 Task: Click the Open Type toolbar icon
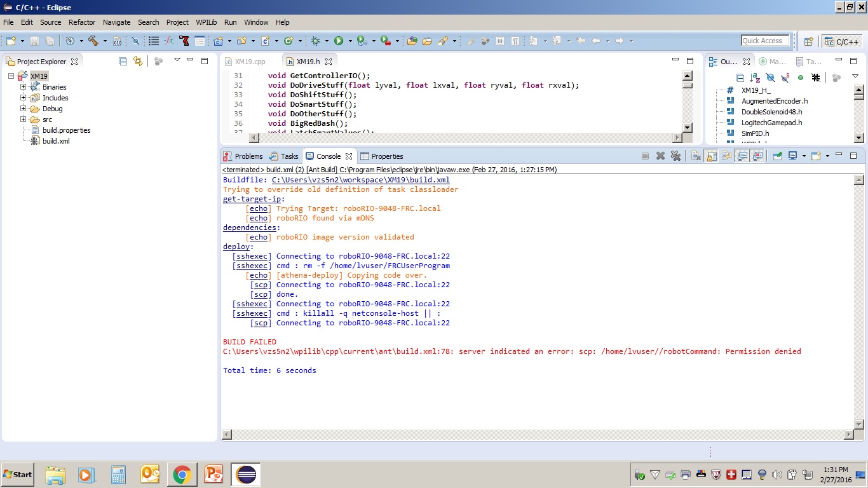[x=412, y=41]
